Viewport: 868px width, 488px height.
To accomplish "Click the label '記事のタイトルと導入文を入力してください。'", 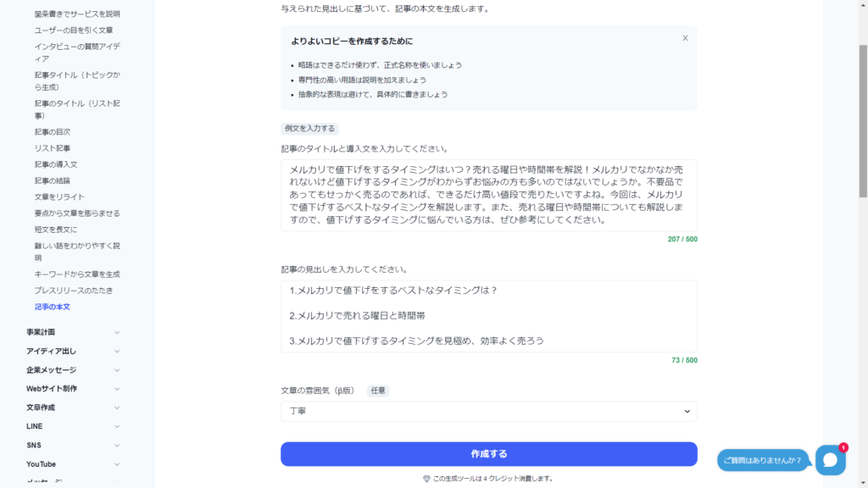I will click(x=366, y=149).
